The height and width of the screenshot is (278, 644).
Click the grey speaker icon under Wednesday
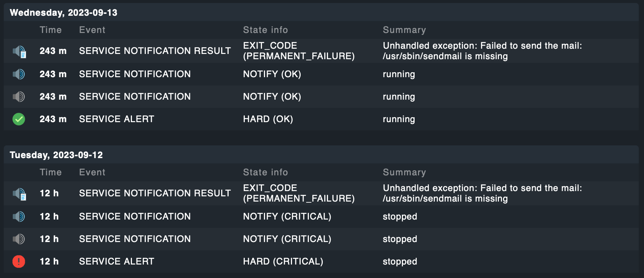click(19, 97)
